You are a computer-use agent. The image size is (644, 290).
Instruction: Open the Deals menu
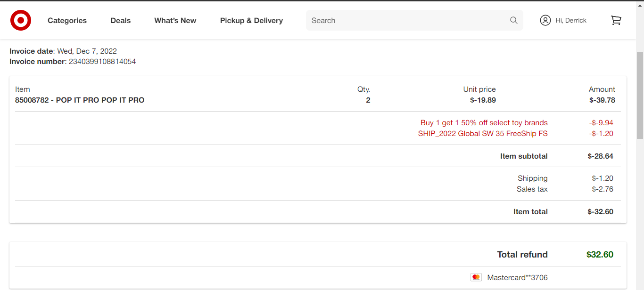click(121, 21)
